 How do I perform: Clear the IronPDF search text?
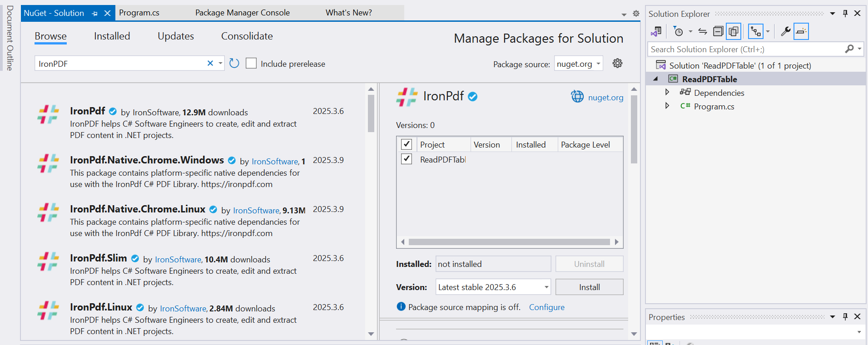pyautogui.click(x=210, y=63)
